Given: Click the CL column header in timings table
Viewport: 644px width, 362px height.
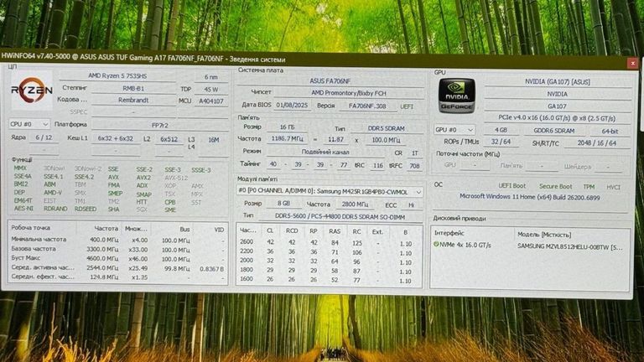Looking at the screenshot, I should pyautogui.click(x=270, y=230).
